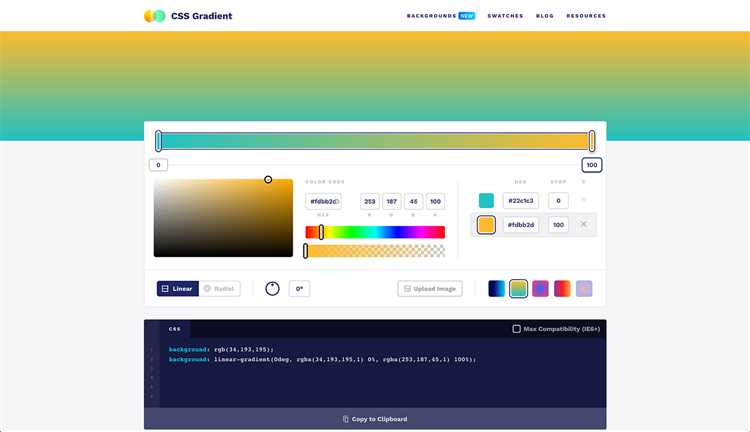Select the left gradient stop handle
Screen dimensions: 750x432
click(158, 141)
